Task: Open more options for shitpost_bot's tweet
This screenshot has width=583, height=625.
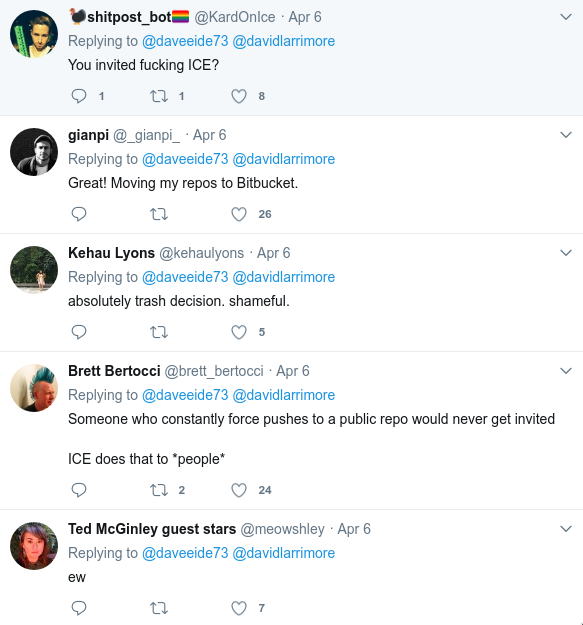Action: point(566,17)
